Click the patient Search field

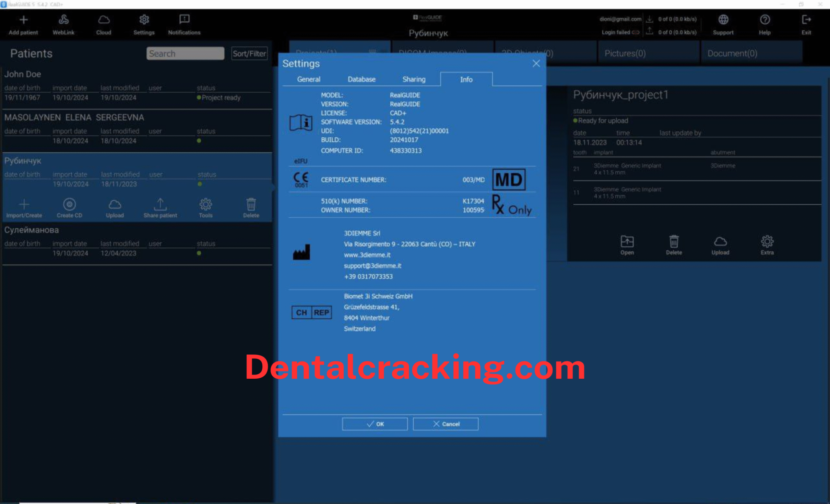coord(185,53)
